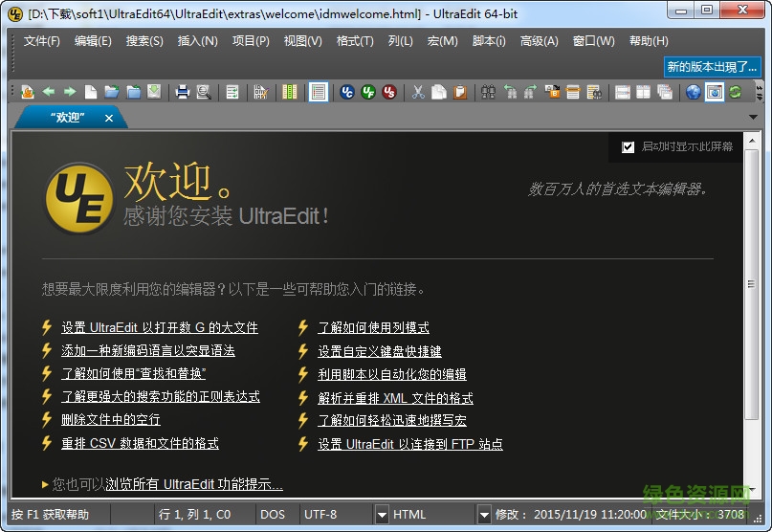
Task: Open the UTF-8 encoding dropdown in the status bar
Action: click(382, 515)
